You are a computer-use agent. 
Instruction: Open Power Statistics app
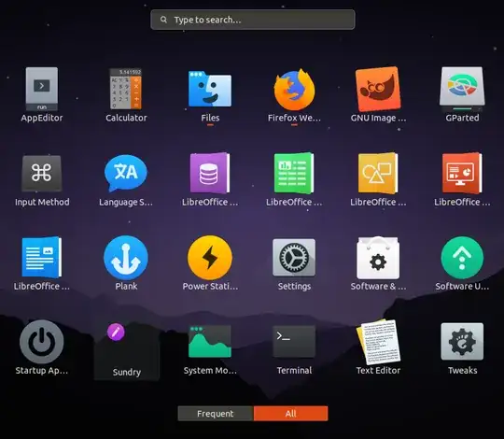210,258
